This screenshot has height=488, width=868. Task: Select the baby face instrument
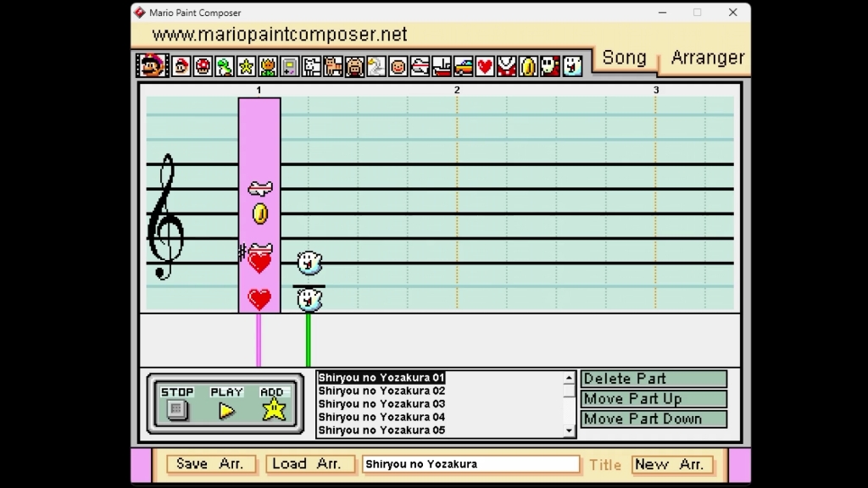pyautogui.click(x=398, y=66)
